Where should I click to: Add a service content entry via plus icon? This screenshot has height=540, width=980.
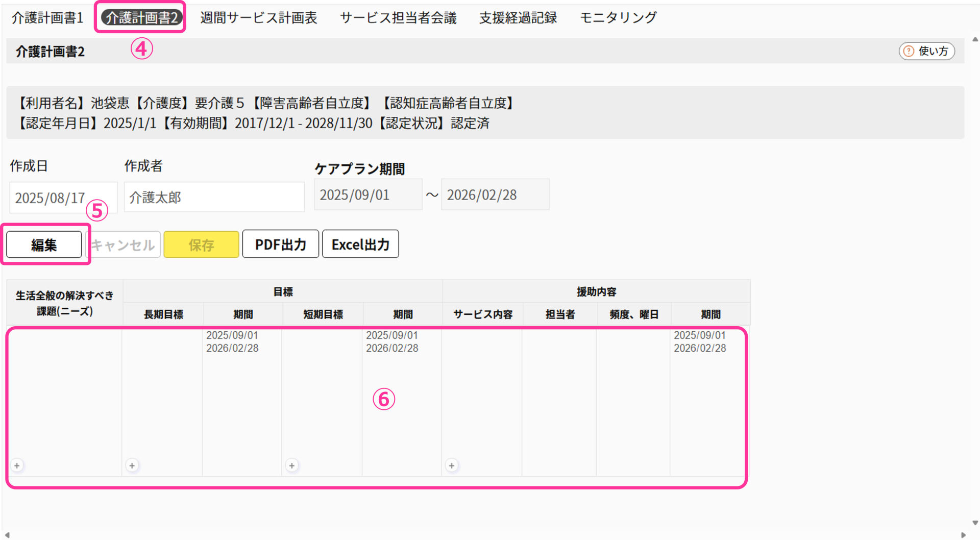[452, 465]
